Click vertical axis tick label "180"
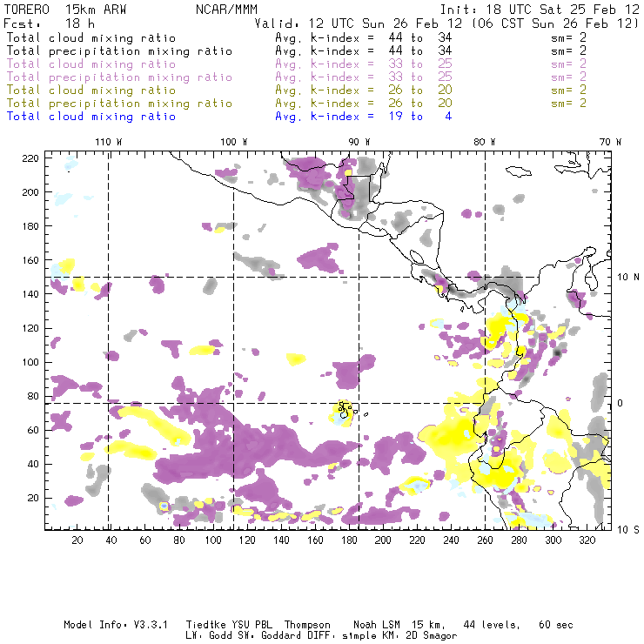644x644 pixels. click(x=30, y=226)
